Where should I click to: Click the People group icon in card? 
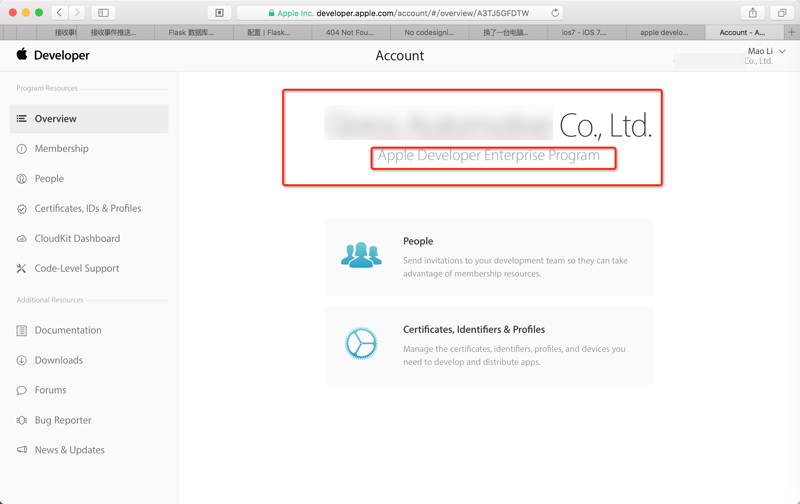tap(361, 255)
